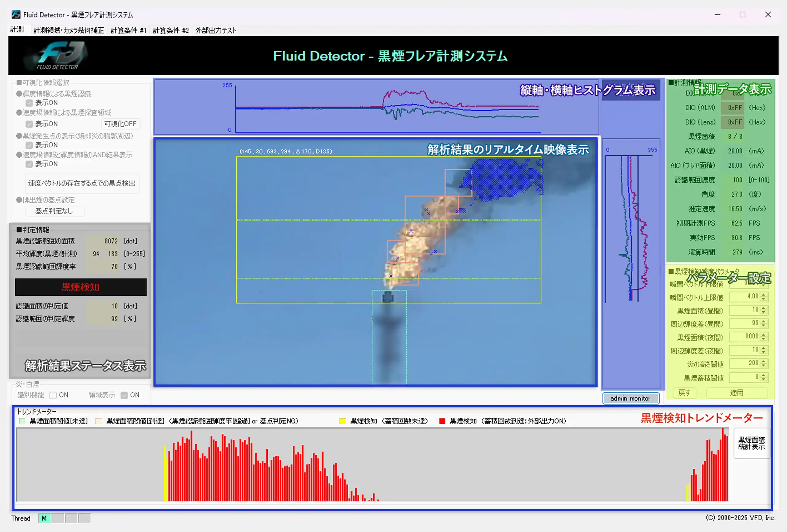Toggle 識別機能 ON checkbox
Viewport: 787px width, 532px height.
pyautogui.click(x=53, y=395)
